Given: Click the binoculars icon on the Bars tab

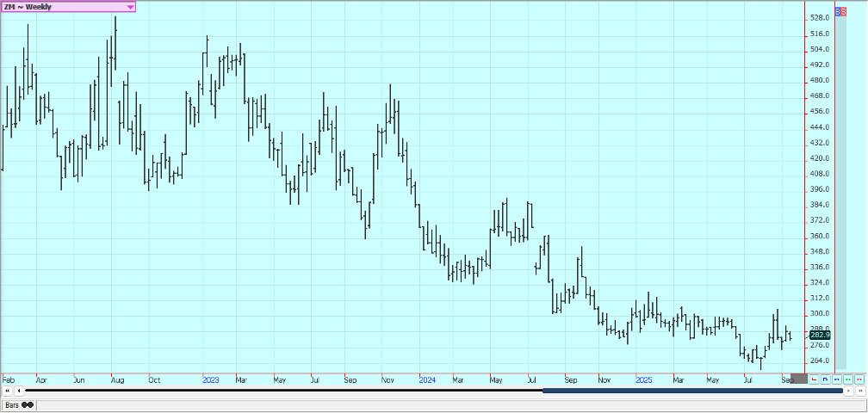Looking at the screenshot, I should [28, 404].
